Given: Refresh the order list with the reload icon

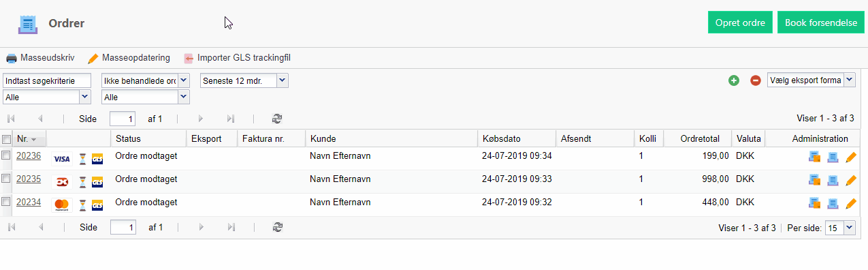Looking at the screenshot, I should point(277,119).
